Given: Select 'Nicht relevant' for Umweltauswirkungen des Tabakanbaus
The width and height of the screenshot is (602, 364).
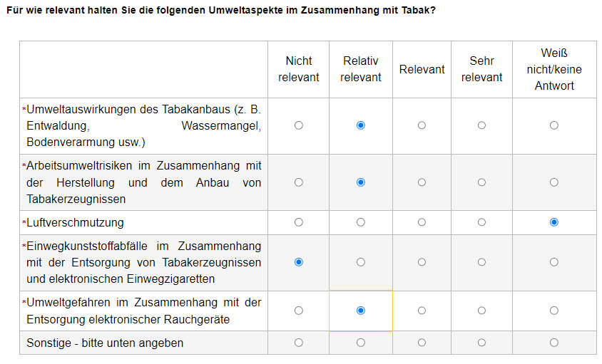Looking at the screenshot, I should tap(299, 125).
